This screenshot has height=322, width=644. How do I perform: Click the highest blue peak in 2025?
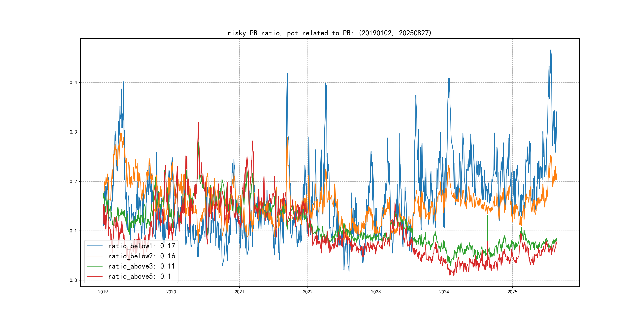551,50
